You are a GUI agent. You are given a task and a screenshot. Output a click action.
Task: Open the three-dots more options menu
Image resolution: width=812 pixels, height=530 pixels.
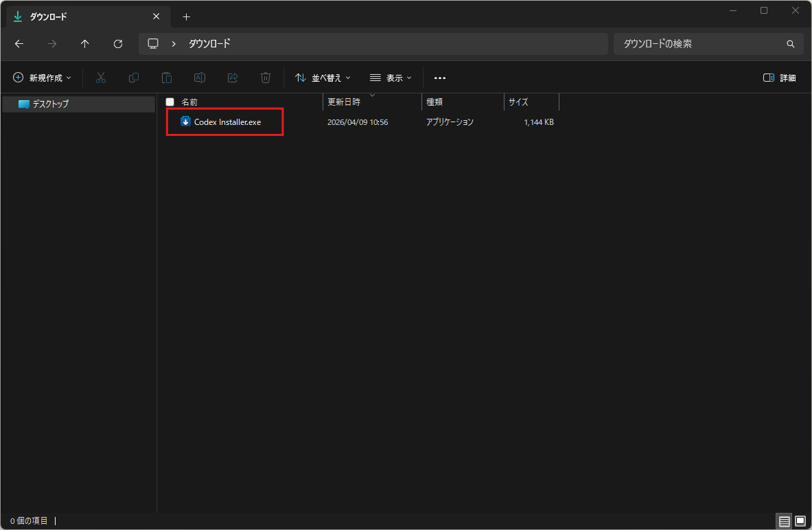pos(440,78)
